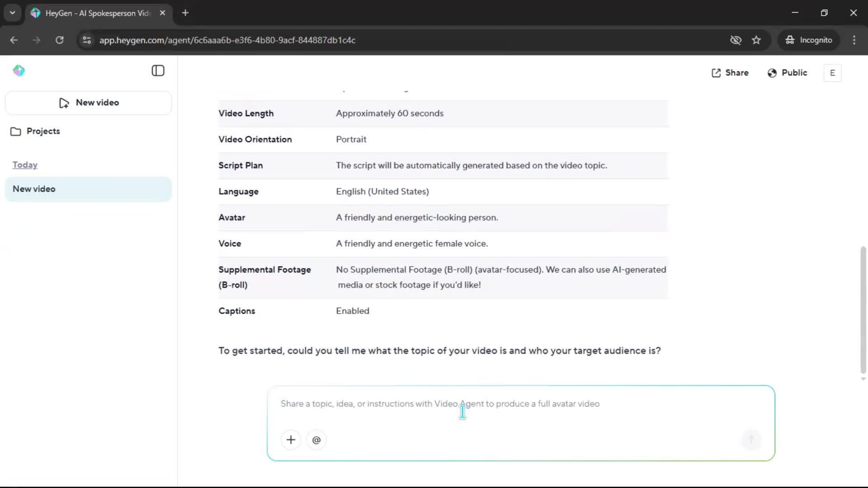
Task: Open Chrome three-dot menu
Action: [854, 40]
